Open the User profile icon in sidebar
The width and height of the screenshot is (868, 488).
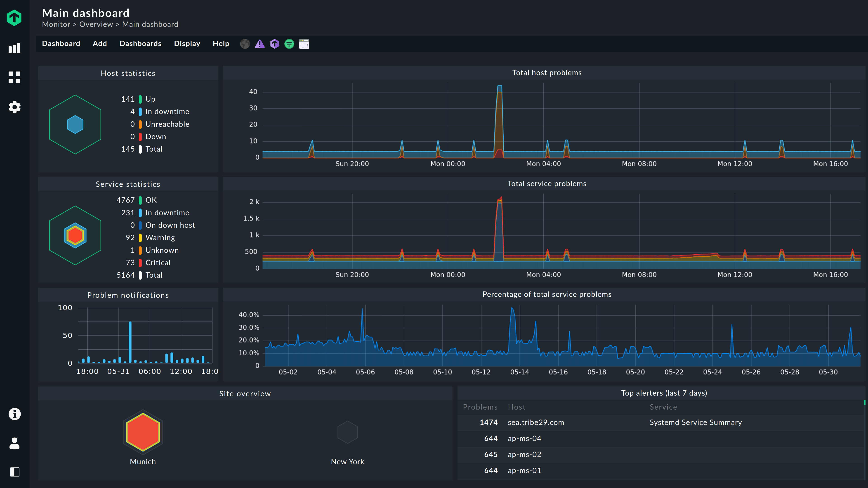point(14,443)
